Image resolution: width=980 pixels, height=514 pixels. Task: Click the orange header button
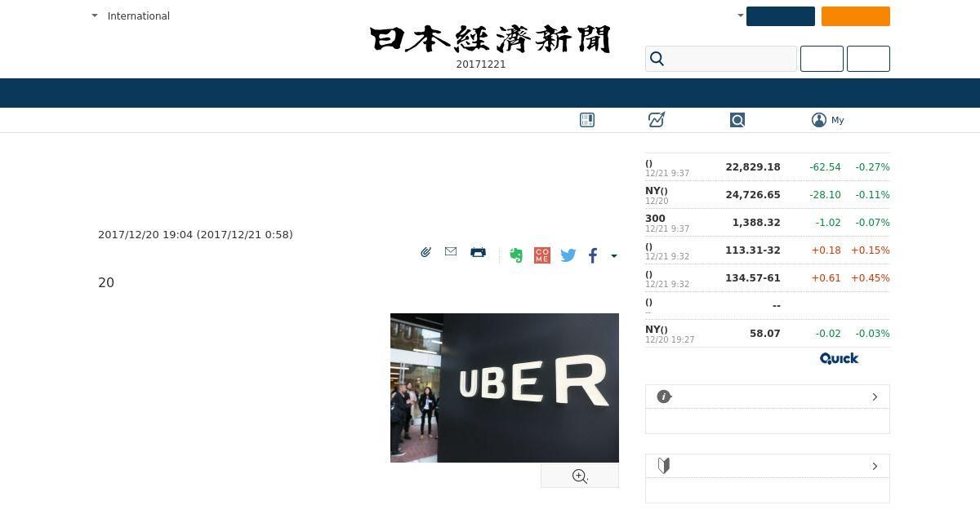(856, 16)
